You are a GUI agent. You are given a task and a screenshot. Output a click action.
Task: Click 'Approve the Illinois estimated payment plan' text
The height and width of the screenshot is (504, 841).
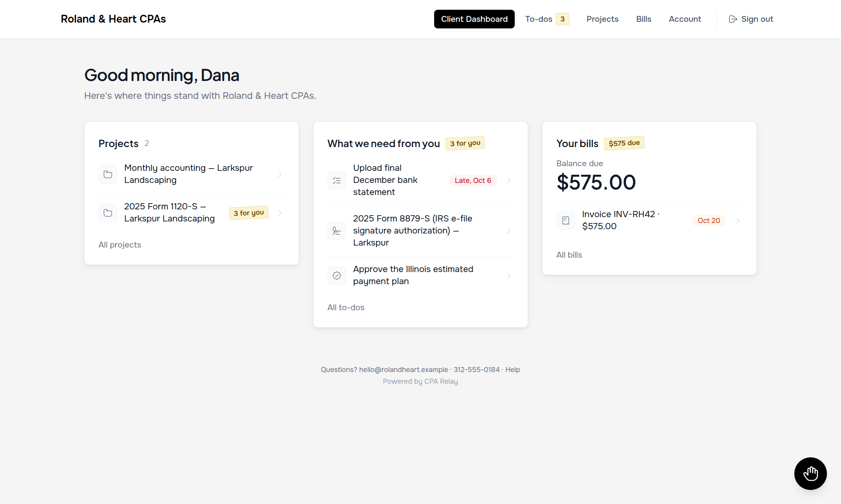tap(413, 275)
